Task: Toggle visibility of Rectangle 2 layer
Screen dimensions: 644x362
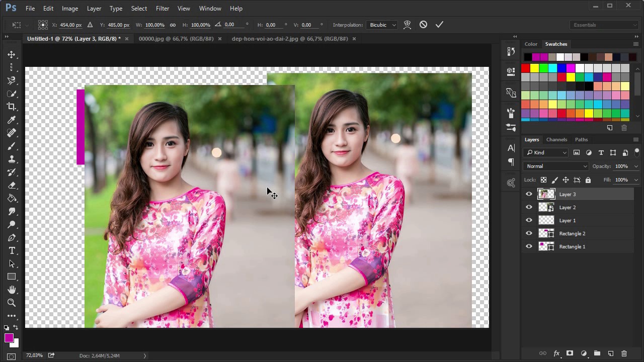Action: 529,233
